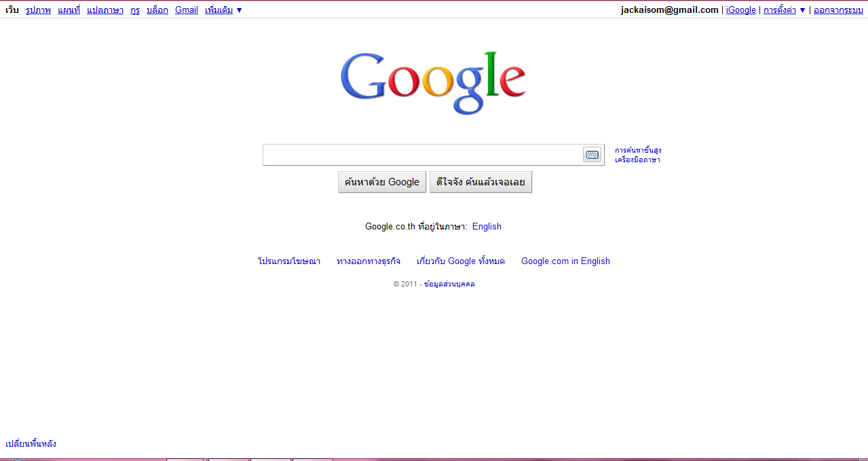The height and width of the screenshot is (461, 868).
Task: Click ออกจากระบบ to sign out
Action: [838, 10]
